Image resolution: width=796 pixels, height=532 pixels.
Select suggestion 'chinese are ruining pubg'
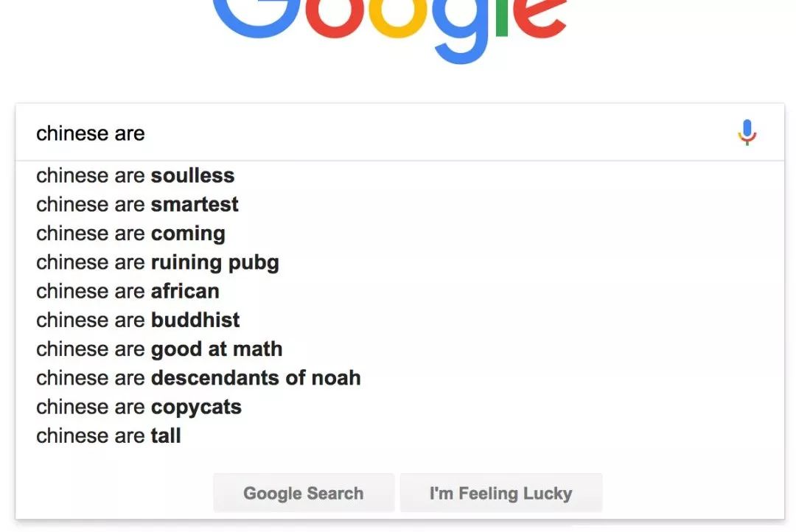(158, 262)
